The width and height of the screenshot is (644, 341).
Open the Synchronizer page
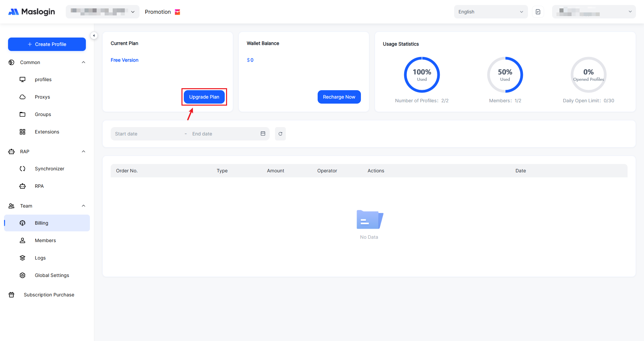tap(49, 169)
